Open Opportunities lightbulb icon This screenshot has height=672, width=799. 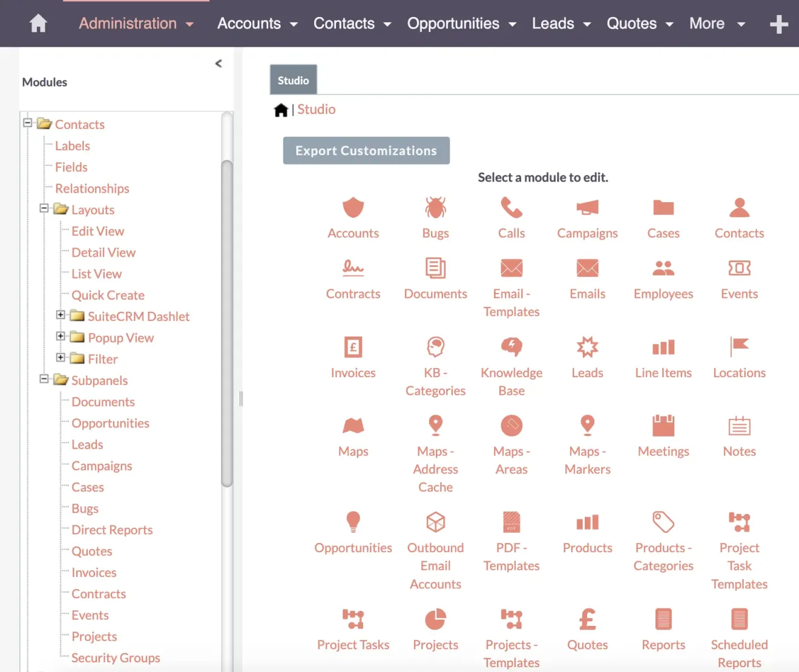click(x=353, y=522)
